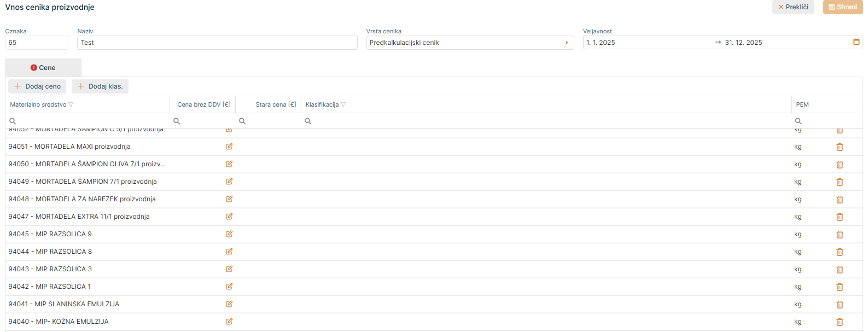This screenshot has height=332, width=868.
Task: Delete the MIP- KOŽNA EMULZIJA row
Action: pos(840,322)
